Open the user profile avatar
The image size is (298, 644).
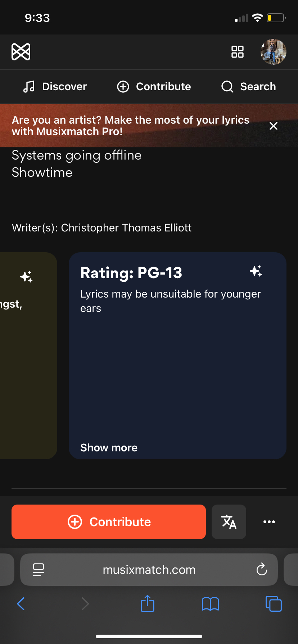(x=274, y=52)
